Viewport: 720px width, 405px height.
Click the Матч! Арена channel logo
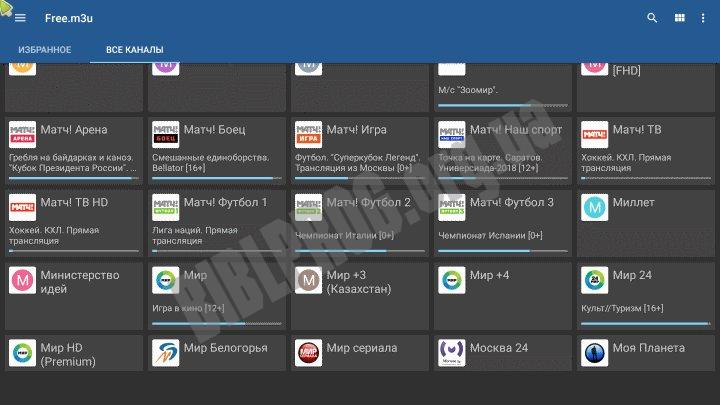click(x=22, y=134)
